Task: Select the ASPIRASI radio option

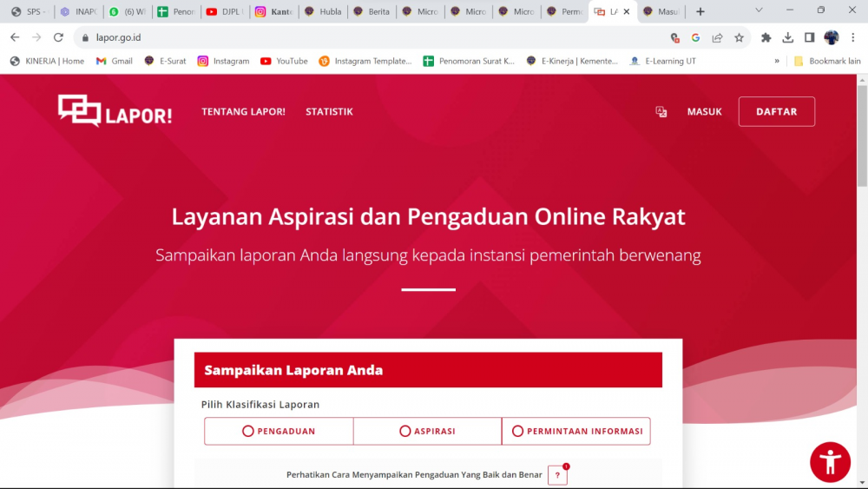Action: point(427,431)
